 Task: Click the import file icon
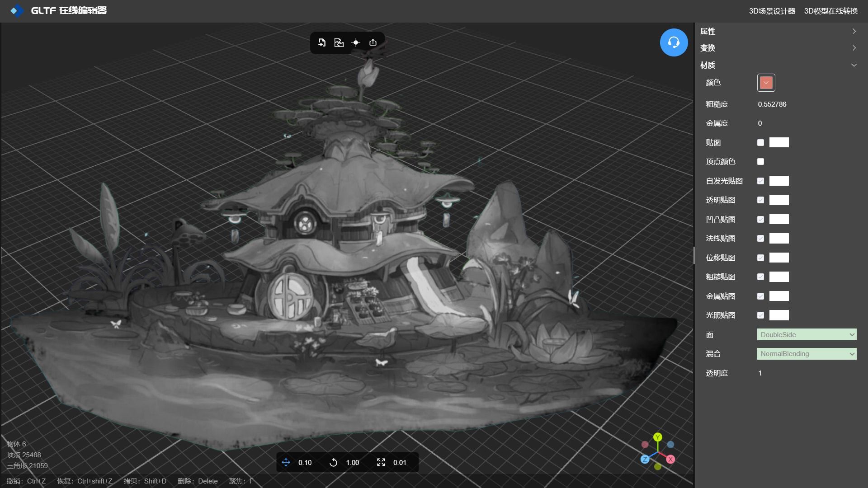click(x=321, y=42)
